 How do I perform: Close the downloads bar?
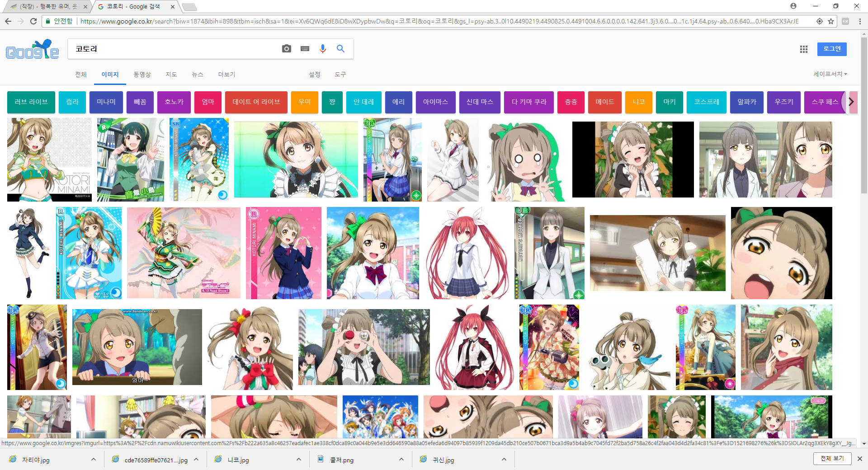pos(860,459)
